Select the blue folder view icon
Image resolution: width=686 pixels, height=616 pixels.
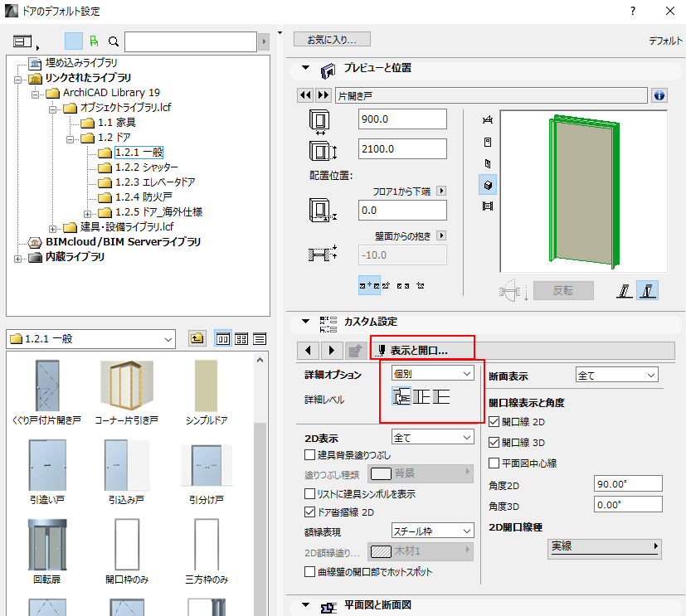[74, 41]
